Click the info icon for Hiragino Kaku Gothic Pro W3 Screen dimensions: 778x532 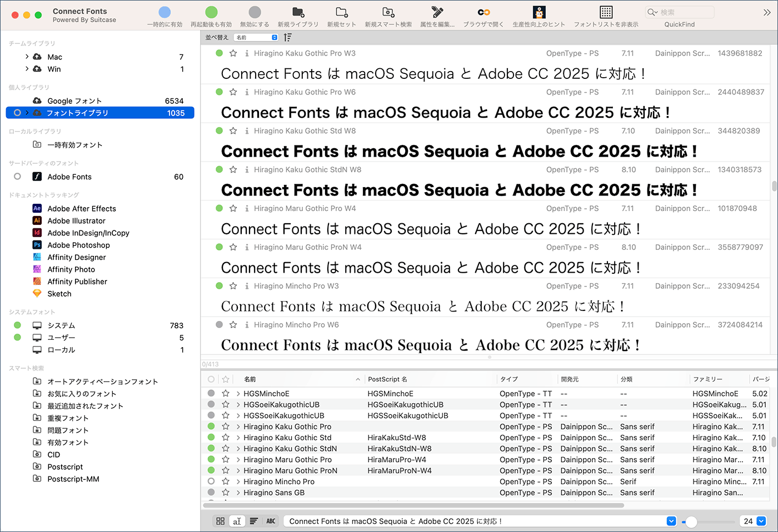[x=247, y=53]
